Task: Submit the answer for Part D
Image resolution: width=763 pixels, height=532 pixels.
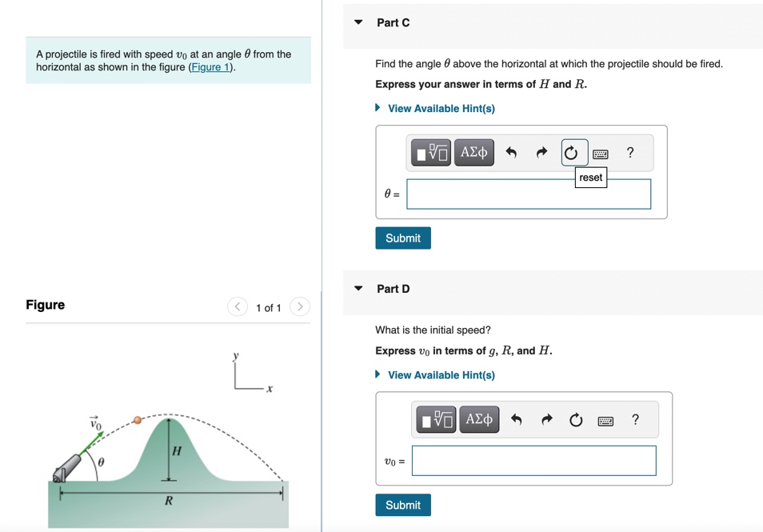Action: click(402, 505)
